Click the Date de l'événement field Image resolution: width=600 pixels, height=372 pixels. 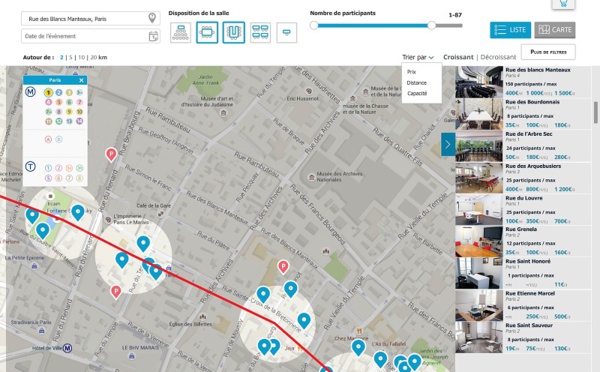[x=90, y=36]
